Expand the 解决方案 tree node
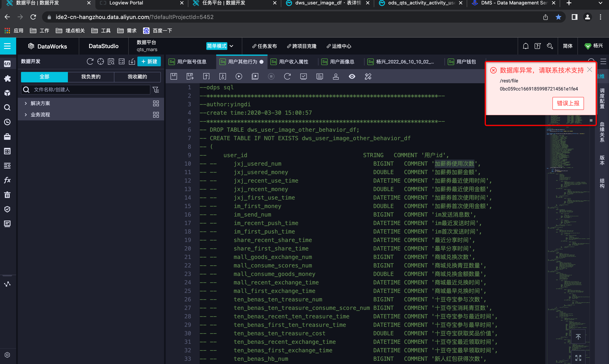The width and height of the screenshot is (609, 364). point(26,103)
